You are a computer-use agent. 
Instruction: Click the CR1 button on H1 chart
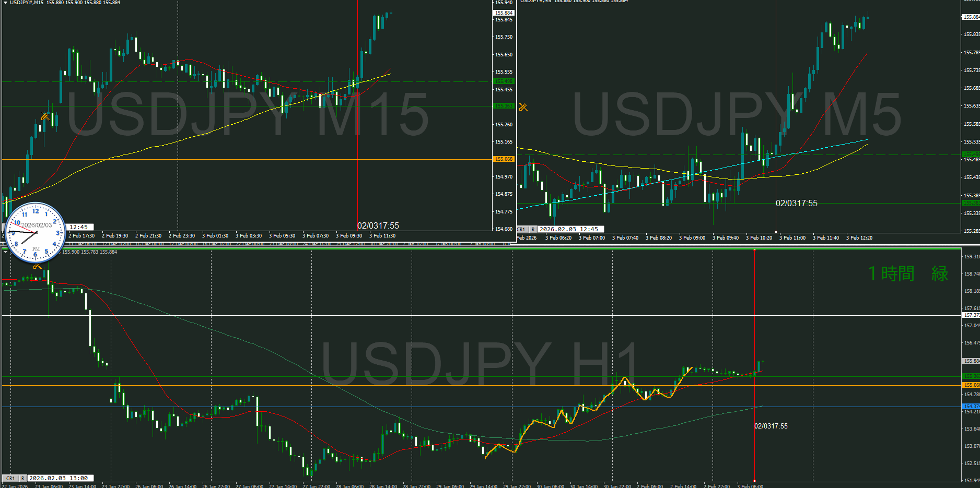10,478
